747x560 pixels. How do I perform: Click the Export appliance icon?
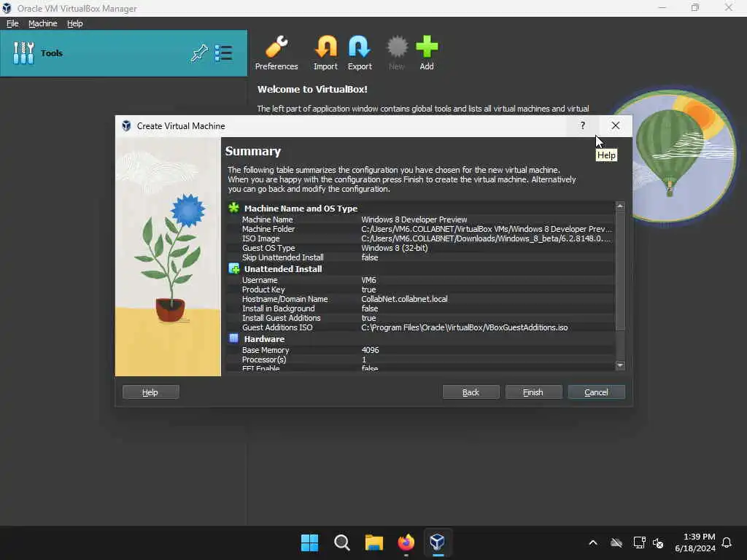359,52
